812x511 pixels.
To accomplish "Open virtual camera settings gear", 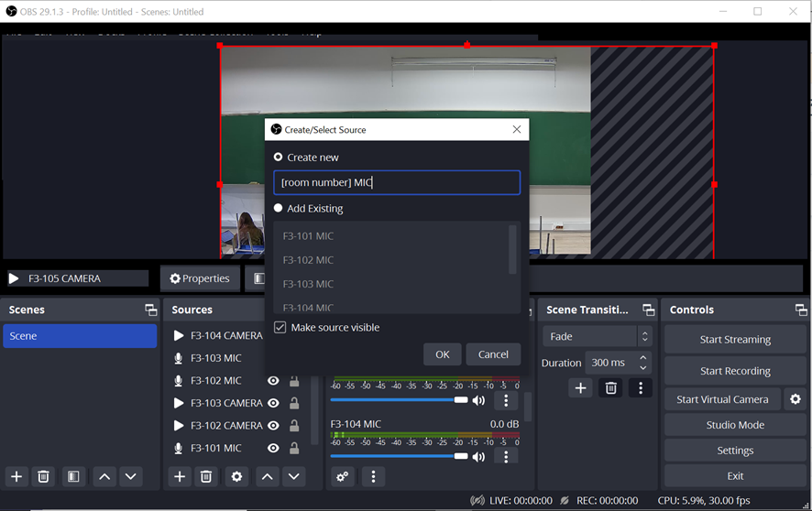I will (796, 398).
